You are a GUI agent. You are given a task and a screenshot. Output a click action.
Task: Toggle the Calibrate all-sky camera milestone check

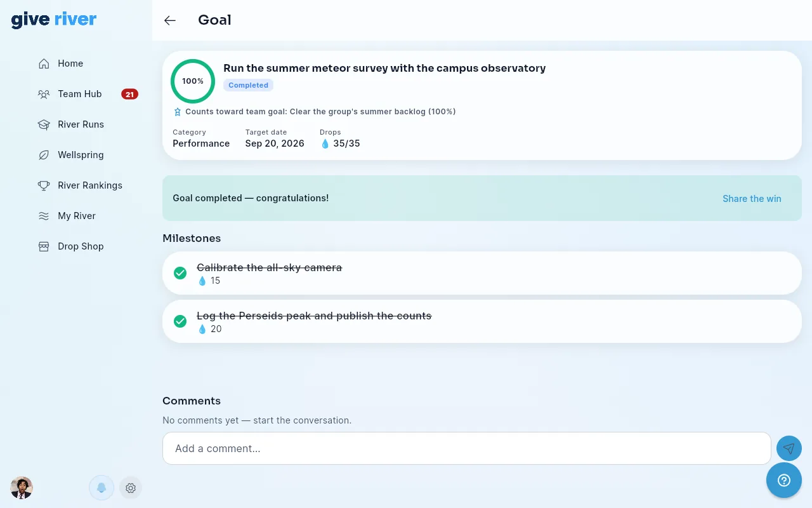pos(180,273)
